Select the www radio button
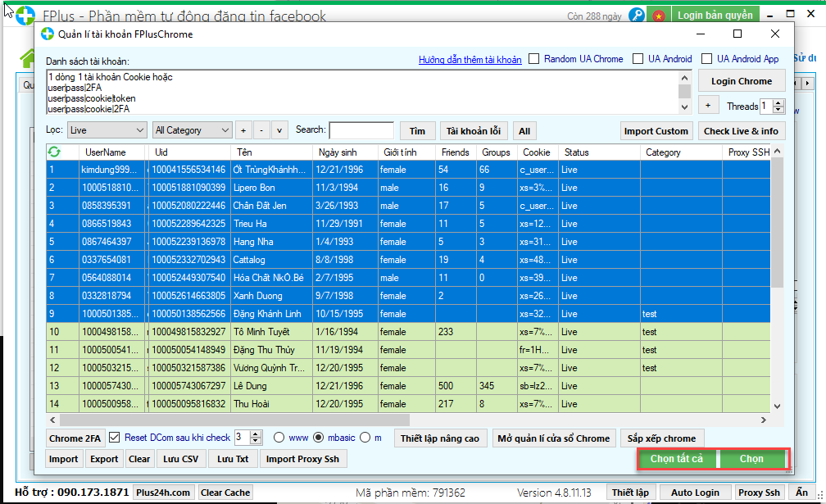 click(x=279, y=438)
